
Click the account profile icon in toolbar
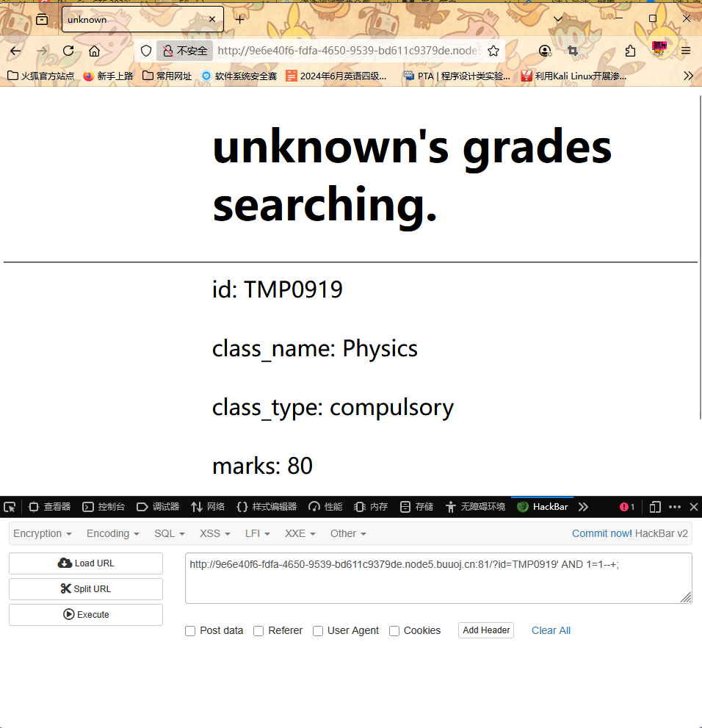545,51
